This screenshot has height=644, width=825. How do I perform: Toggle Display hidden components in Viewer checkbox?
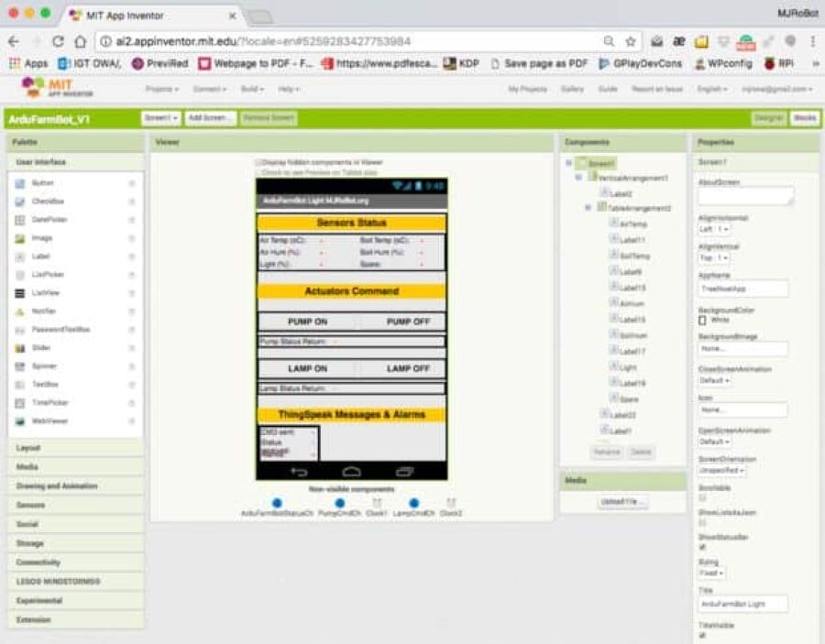[258, 162]
